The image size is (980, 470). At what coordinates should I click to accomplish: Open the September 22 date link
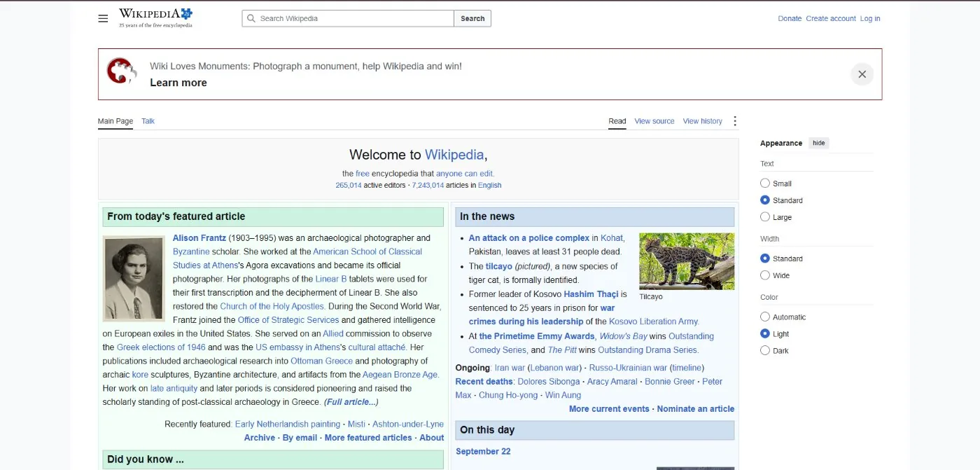(483, 452)
